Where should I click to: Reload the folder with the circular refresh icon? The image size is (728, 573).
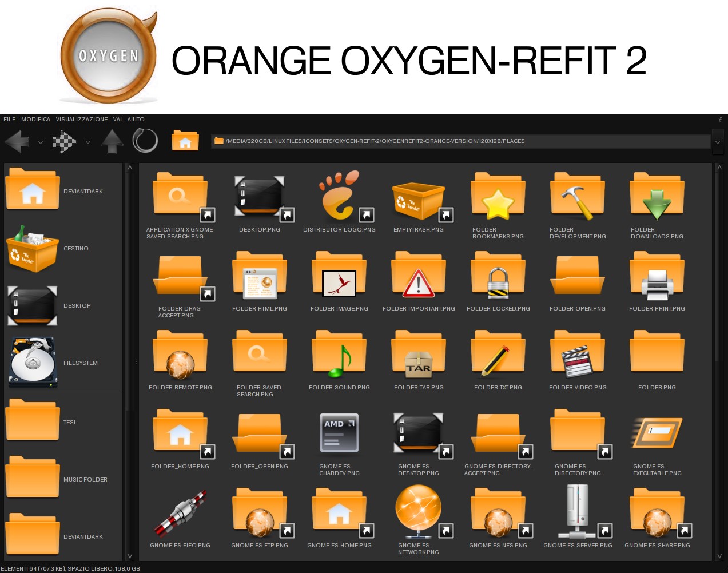pos(145,141)
